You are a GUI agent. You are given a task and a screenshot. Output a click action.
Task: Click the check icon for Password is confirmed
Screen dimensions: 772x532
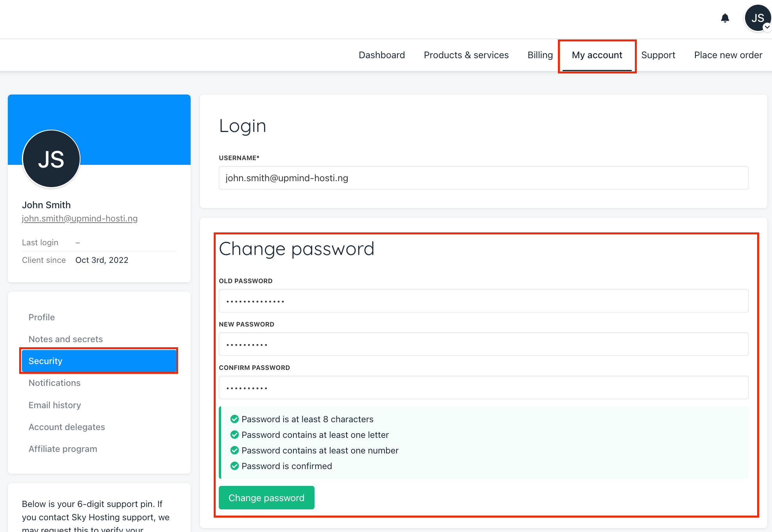pyautogui.click(x=234, y=466)
